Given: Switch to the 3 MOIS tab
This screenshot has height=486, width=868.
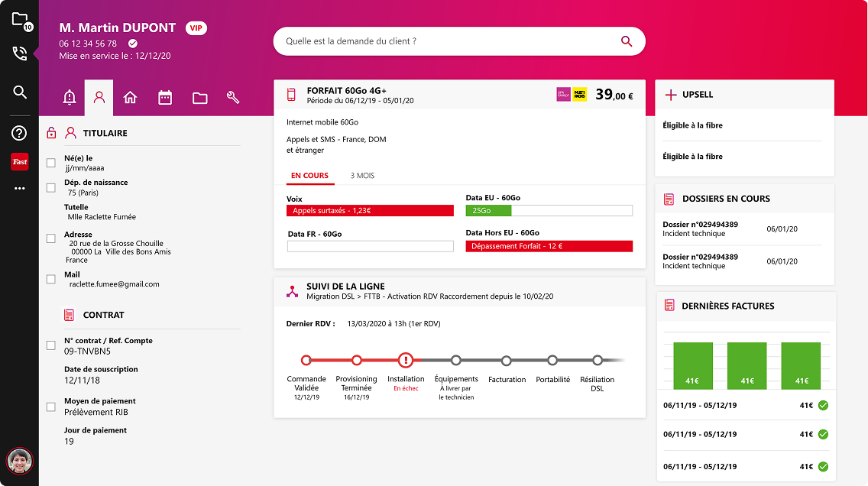Looking at the screenshot, I should [x=361, y=176].
